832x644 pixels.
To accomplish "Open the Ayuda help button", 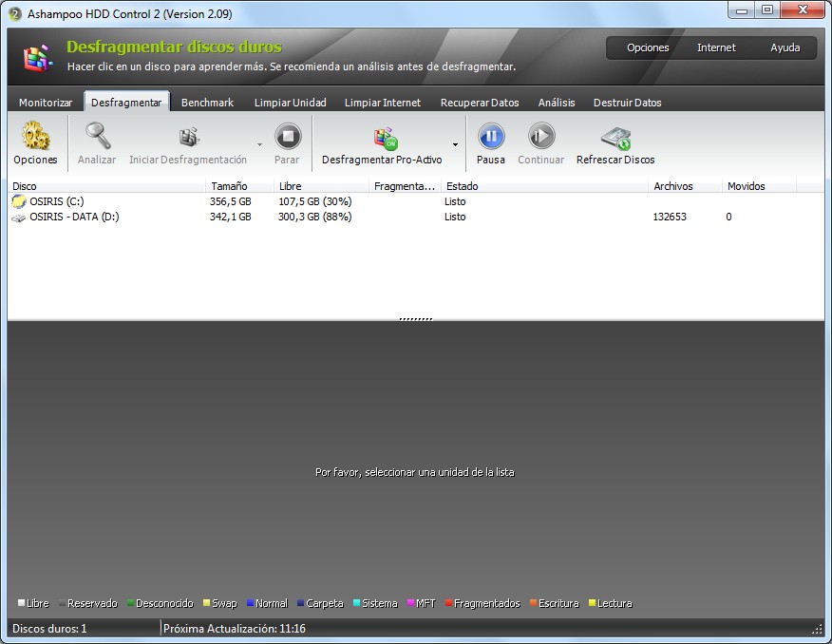I will tap(785, 47).
